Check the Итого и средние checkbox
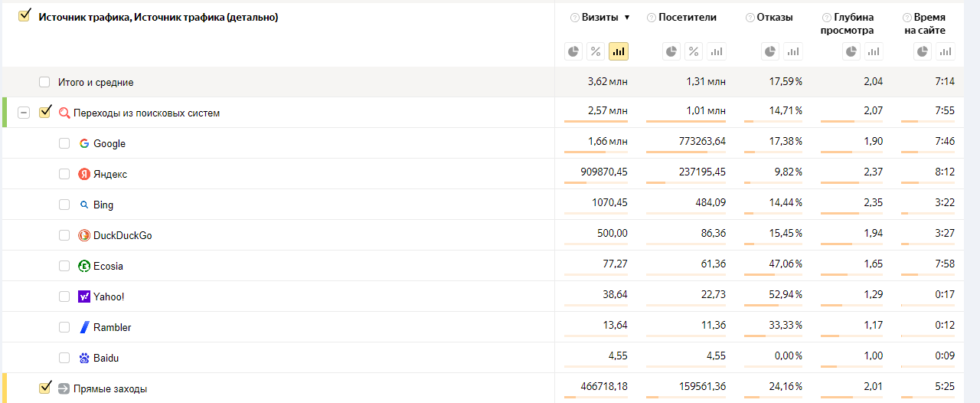980x403 pixels. (x=44, y=82)
